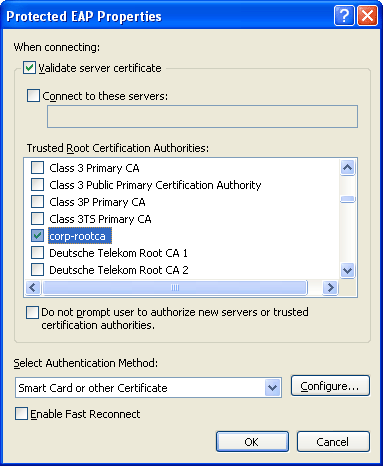Screen dimensions: 383x466
Task: Close the Protected EAP Properties dialog
Action: 367,15
